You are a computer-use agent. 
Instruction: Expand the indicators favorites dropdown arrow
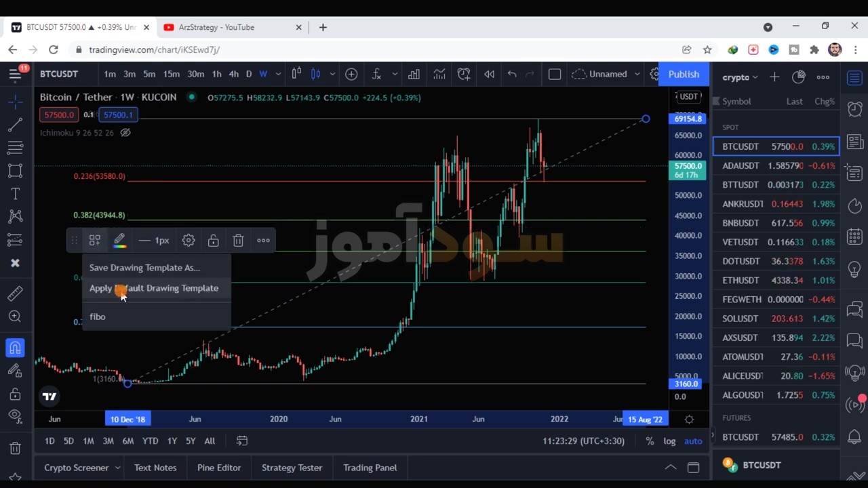pos(395,74)
